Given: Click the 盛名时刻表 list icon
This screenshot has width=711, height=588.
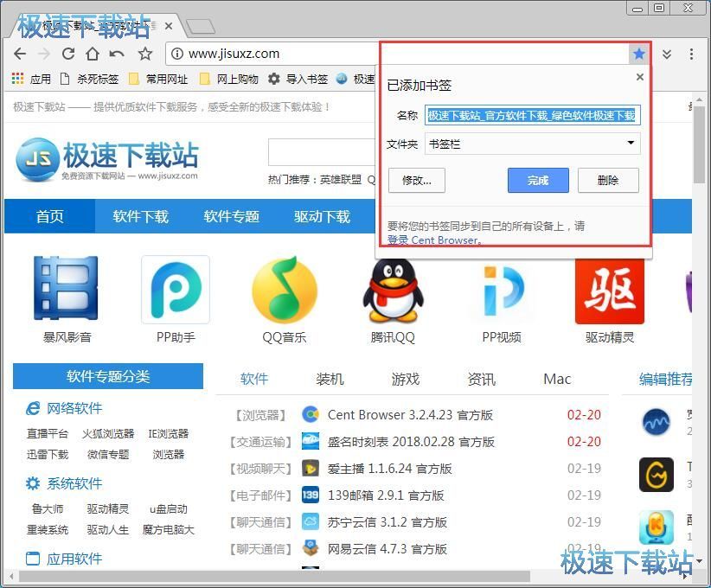Looking at the screenshot, I should [311, 441].
